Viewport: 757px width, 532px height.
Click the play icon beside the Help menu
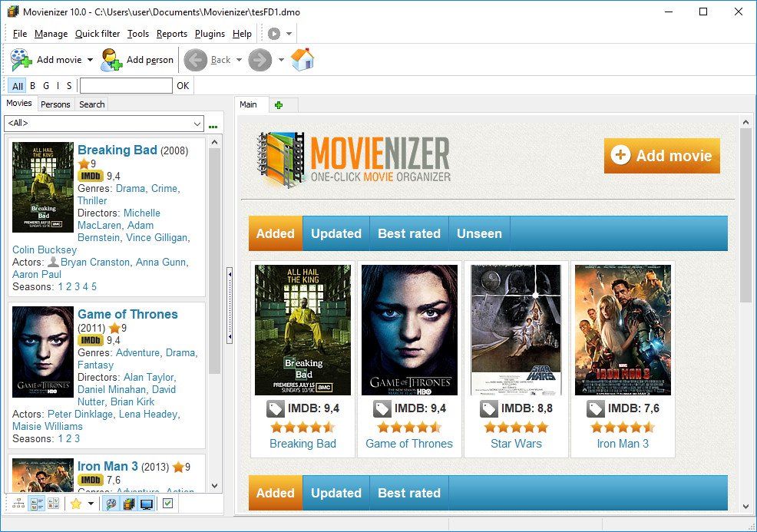[274, 34]
